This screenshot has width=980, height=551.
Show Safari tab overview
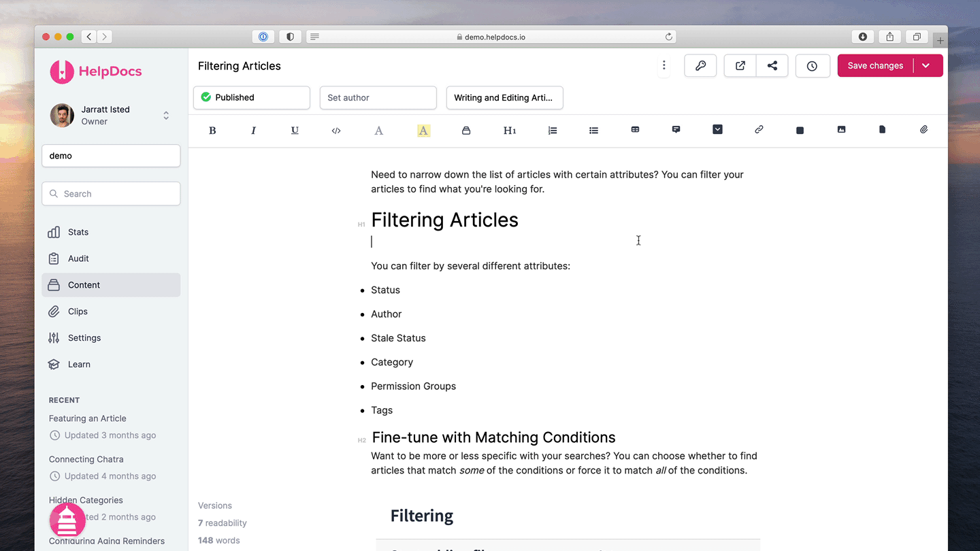[x=917, y=37]
